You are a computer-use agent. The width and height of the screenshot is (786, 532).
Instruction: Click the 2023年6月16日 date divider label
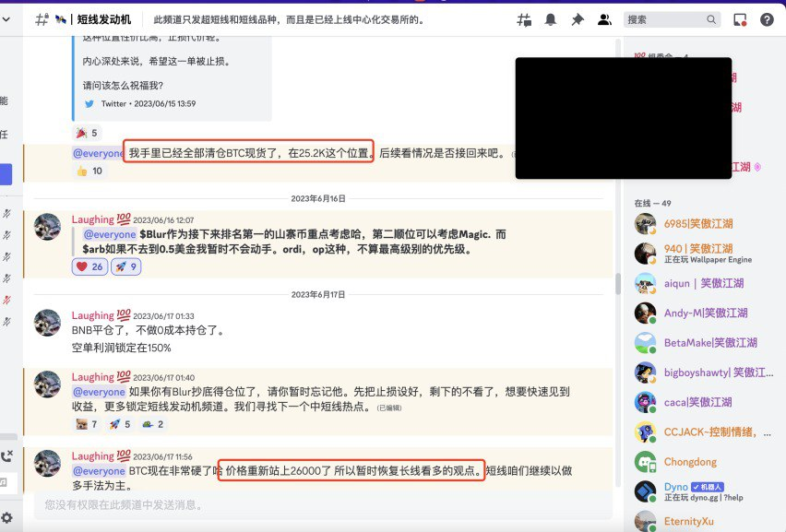point(318,199)
